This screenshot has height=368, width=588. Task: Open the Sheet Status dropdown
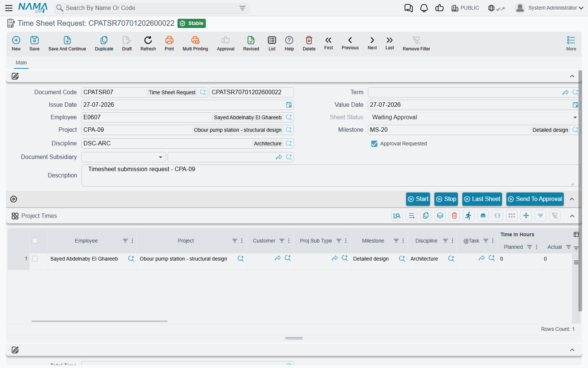(x=575, y=117)
